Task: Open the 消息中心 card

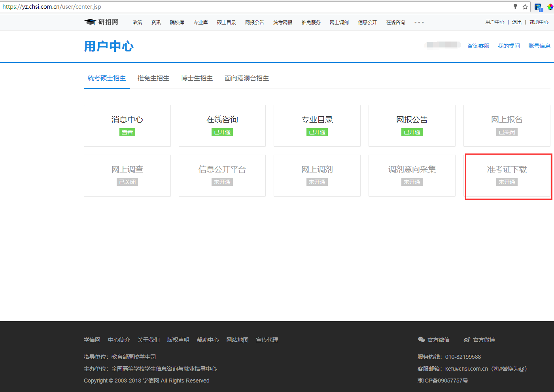Action: point(127,125)
